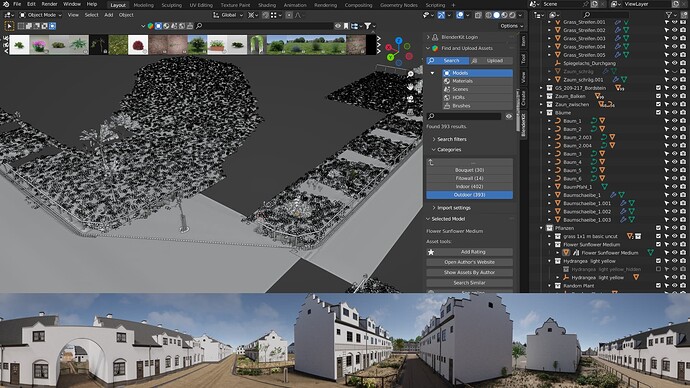Open viewport Add menu
The width and height of the screenshot is (690, 388).
(109, 15)
